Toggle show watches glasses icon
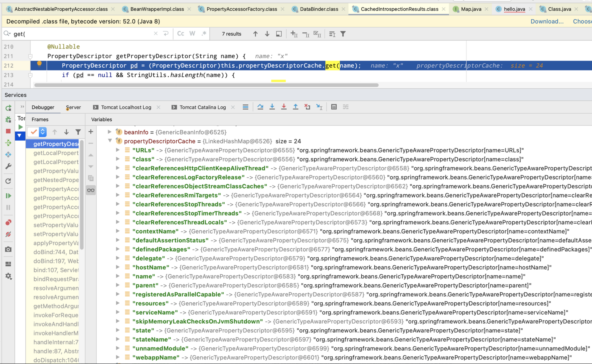The height and width of the screenshot is (364, 592). pos(91,190)
